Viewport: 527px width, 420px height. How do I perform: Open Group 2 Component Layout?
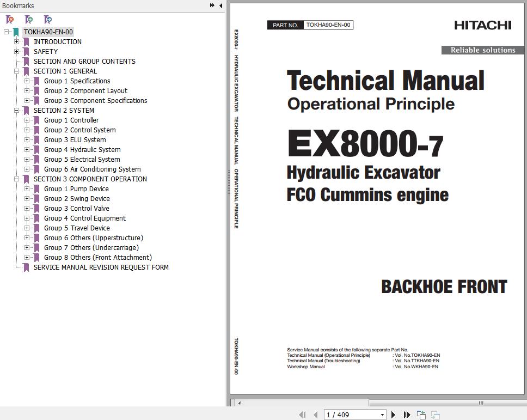(x=85, y=91)
